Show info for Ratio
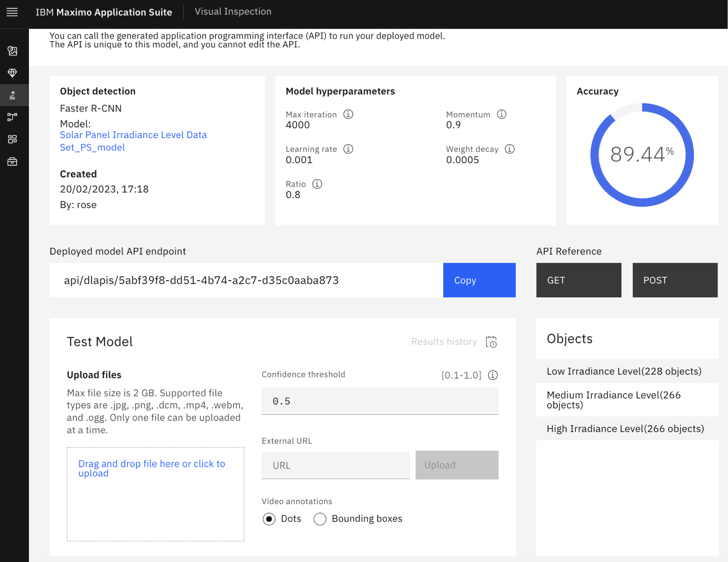 click(x=317, y=184)
